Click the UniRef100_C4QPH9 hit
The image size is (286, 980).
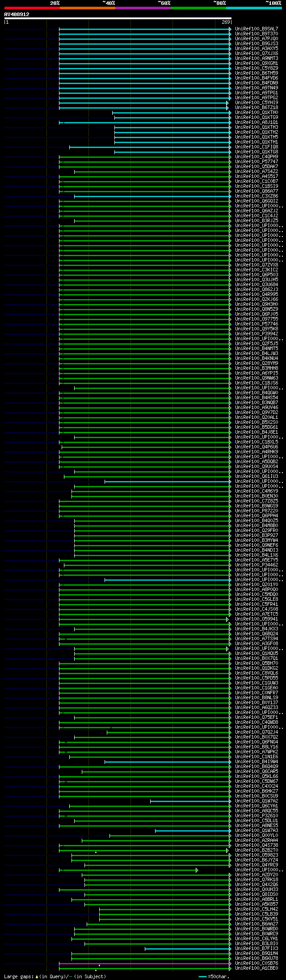[257, 157]
